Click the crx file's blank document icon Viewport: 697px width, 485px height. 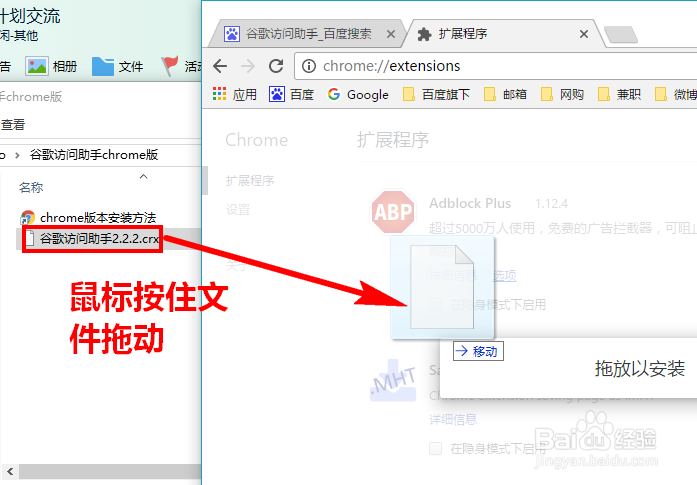pyautogui.click(x=29, y=239)
